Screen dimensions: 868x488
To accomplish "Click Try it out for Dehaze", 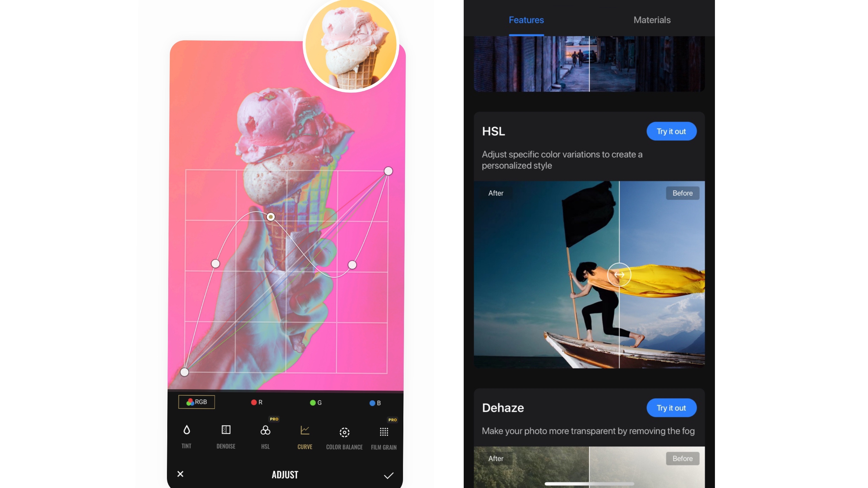I will [671, 408].
